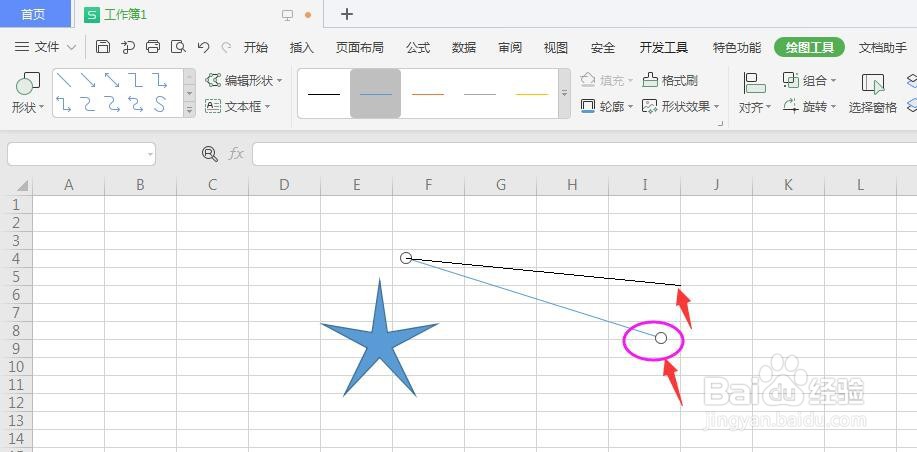This screenshot has height=452, width=917.
Task: Select the elbow connector shape
Action: coord(136,80)
